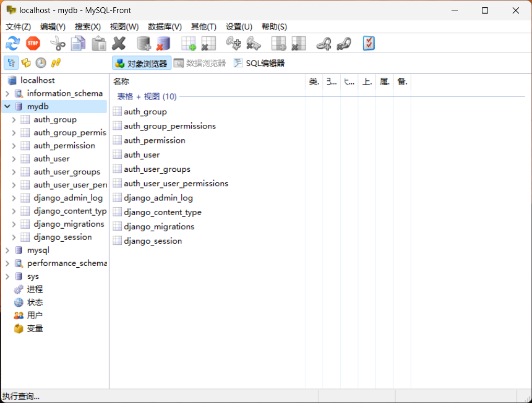Click the clipboard paste icon
This screenshot has width=532, height=403.
tap(99, 43)
